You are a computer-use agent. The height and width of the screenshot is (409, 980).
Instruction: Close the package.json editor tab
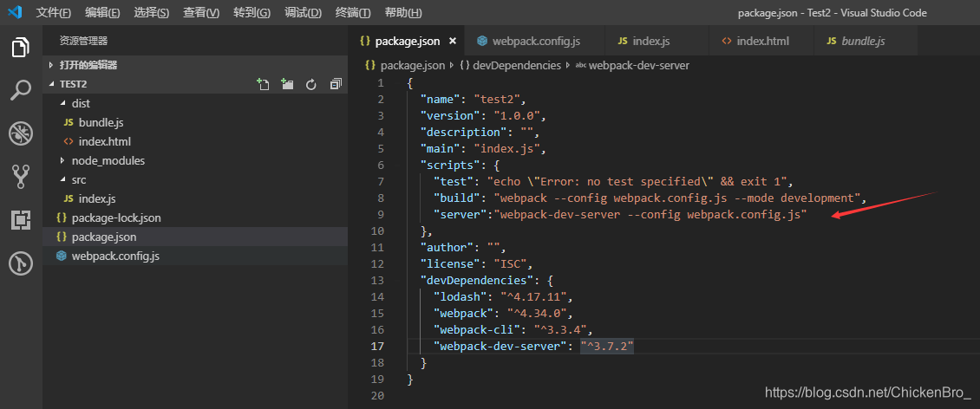point(453,42)
